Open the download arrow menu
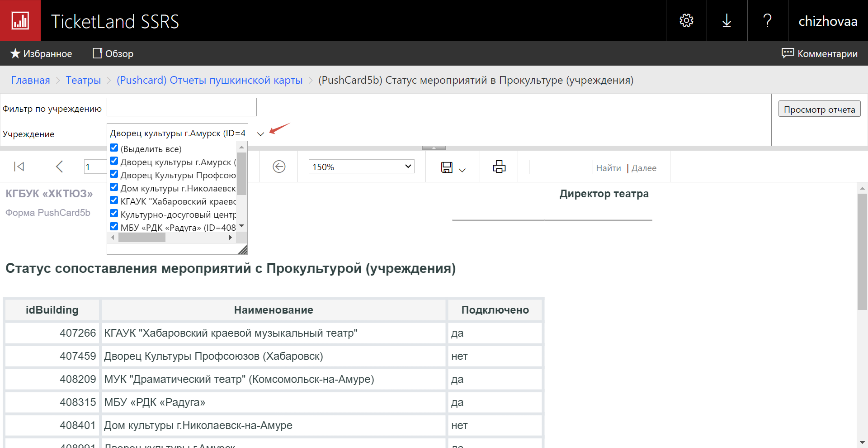This screenshot has height=448, width=868. tap(727, 20)
